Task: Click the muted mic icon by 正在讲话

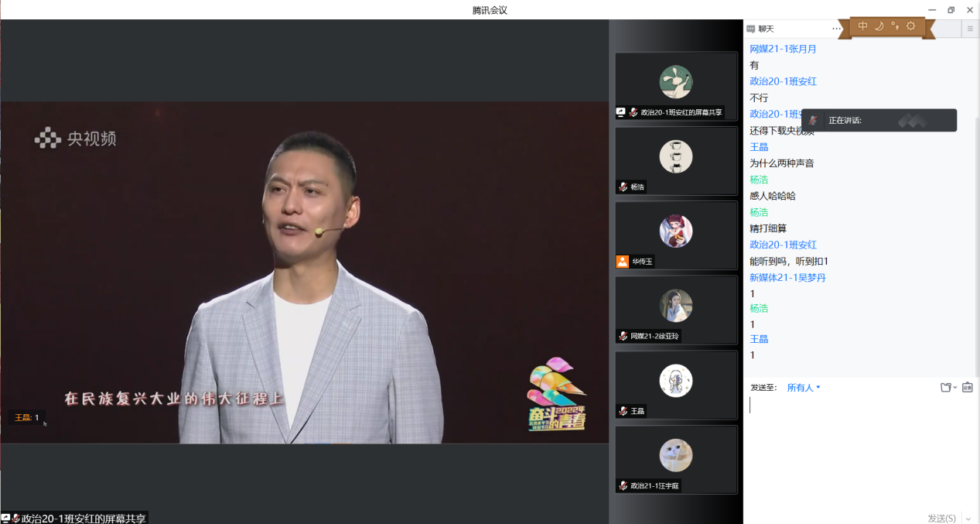Action: 812,121
